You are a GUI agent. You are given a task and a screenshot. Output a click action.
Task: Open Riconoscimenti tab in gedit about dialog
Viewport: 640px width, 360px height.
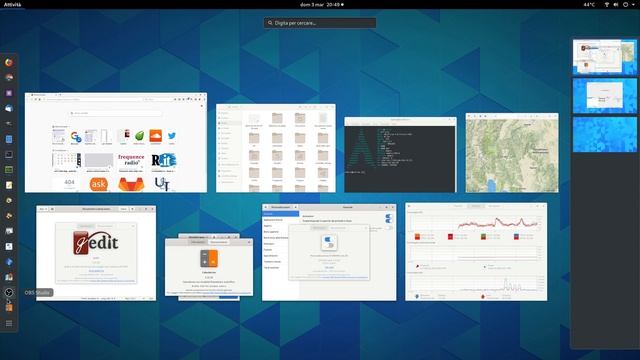(105, 226)
